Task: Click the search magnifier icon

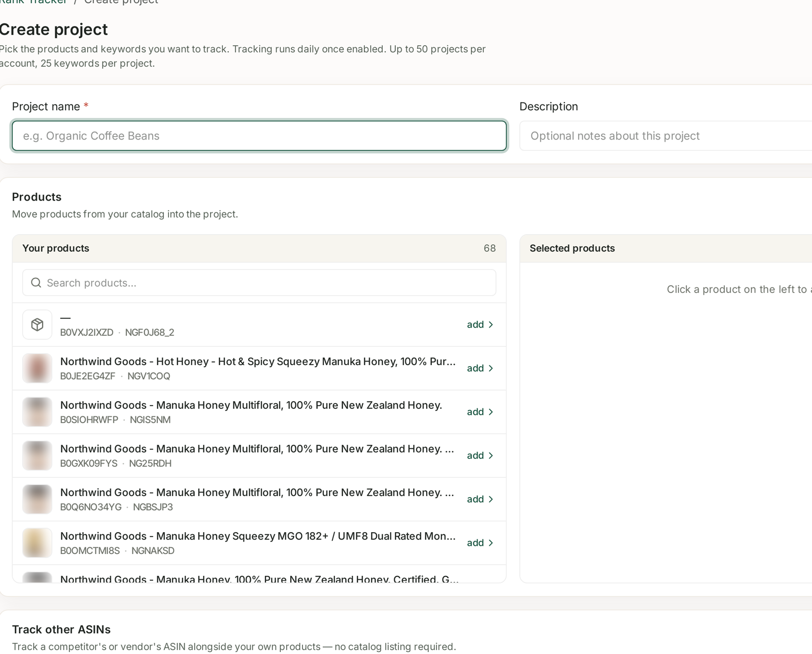Action: (x=36, y=283)
